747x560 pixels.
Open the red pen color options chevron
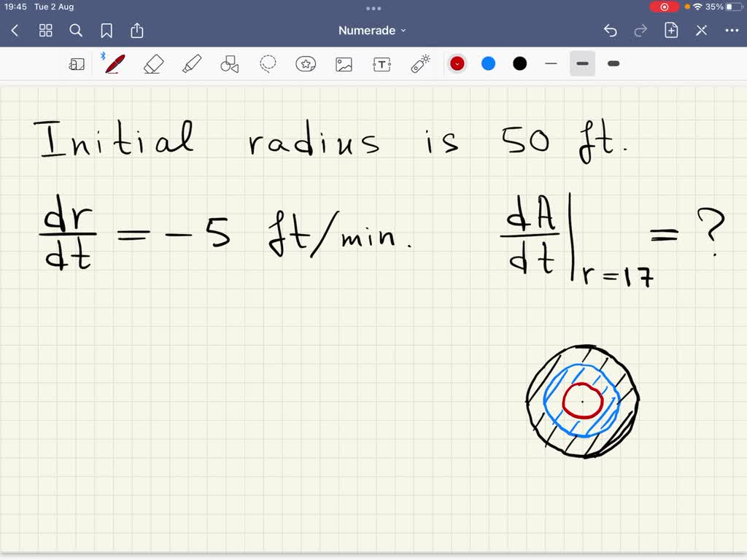tap(457, 63)
